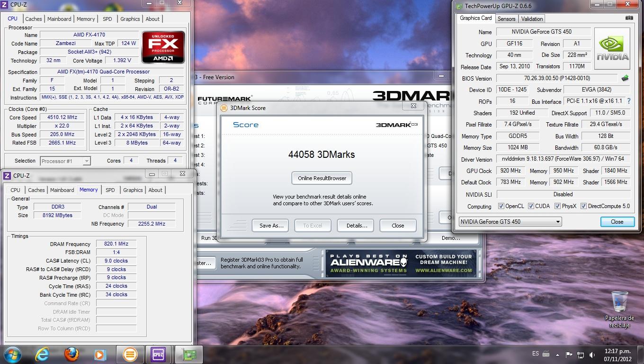644x364 pixels.
Task: Open CPU tab in lower CPU-Z window
Action: point(16,190)
